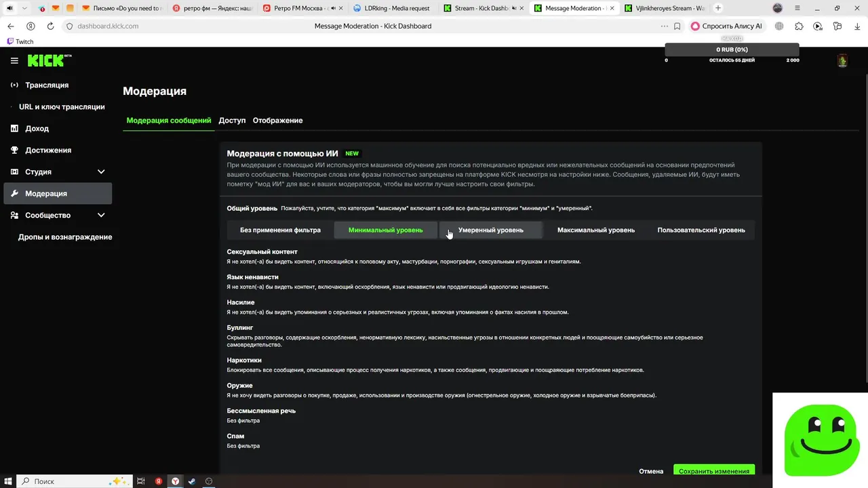Open Трансляция in the sidebar

click(x=47, y=85)
